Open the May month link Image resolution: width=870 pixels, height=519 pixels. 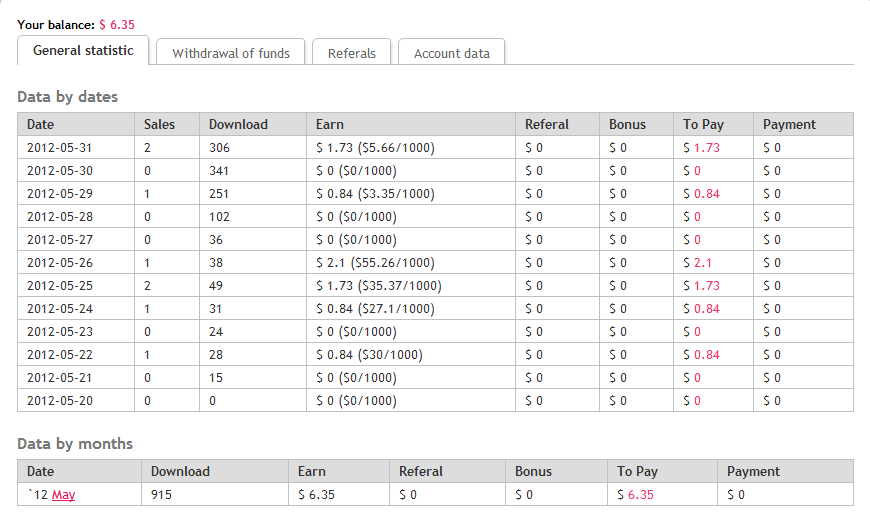(x=64, y=495)
